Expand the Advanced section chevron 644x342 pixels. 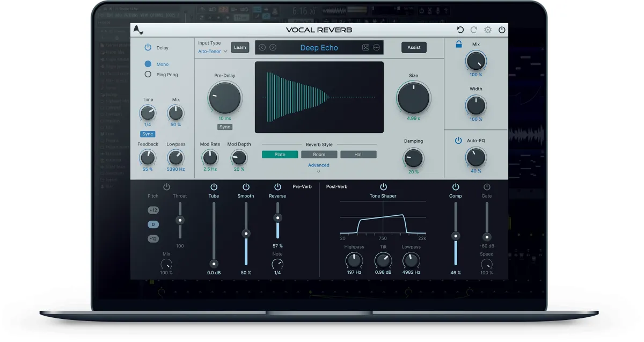319,171
